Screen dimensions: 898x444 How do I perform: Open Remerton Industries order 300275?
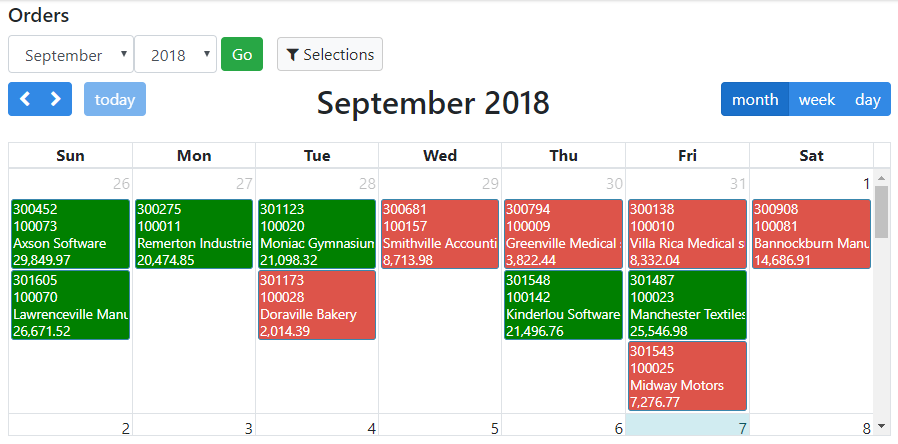(x=194, y=234)
